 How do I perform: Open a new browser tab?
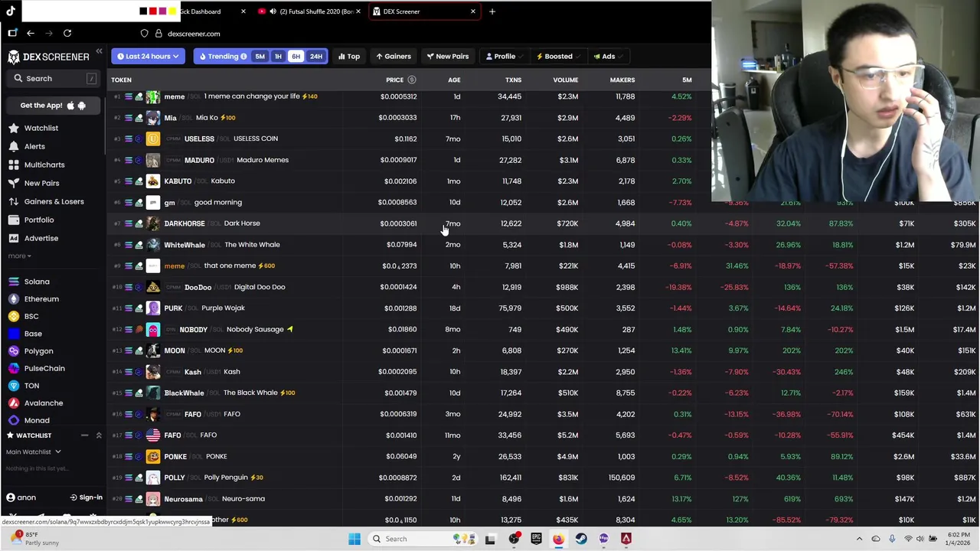[x=492, y=11]
